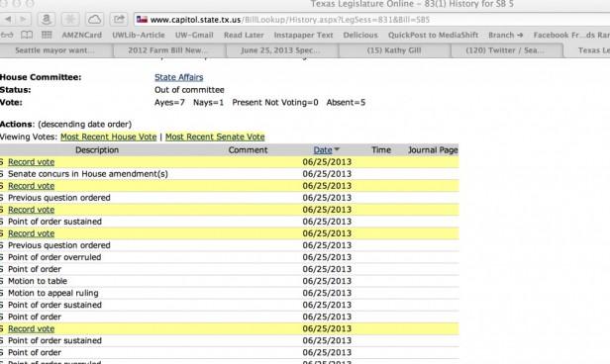Click the Journal Page column header

click(x=433, y=150)
